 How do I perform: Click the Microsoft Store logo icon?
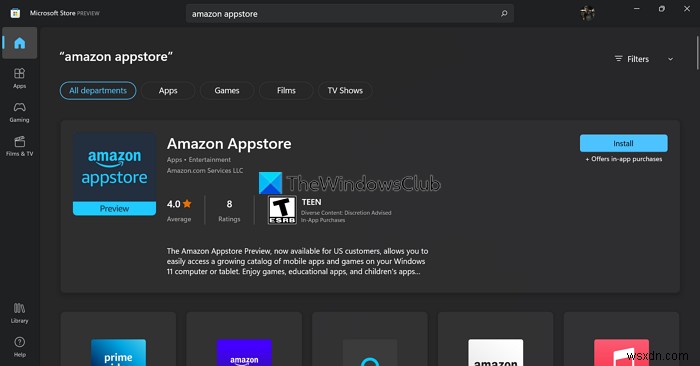coord(15,13)
